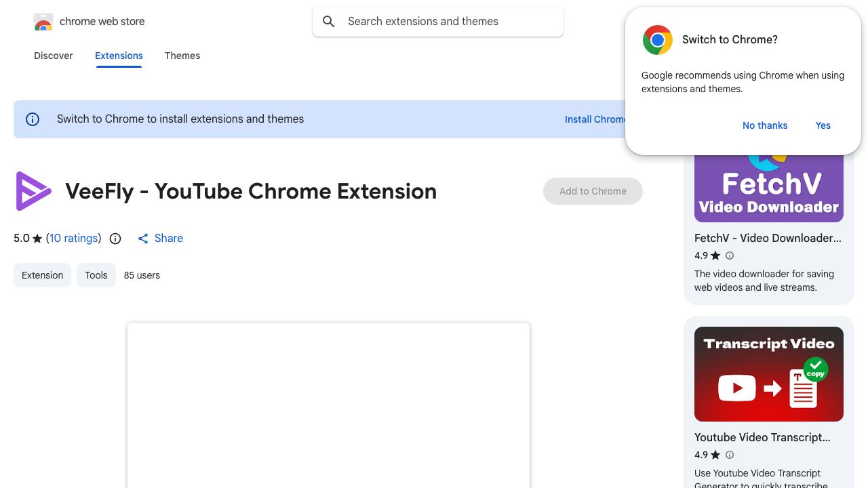Click the Add to Chrome button
The image size is (868, 488).
click(593, 191)
